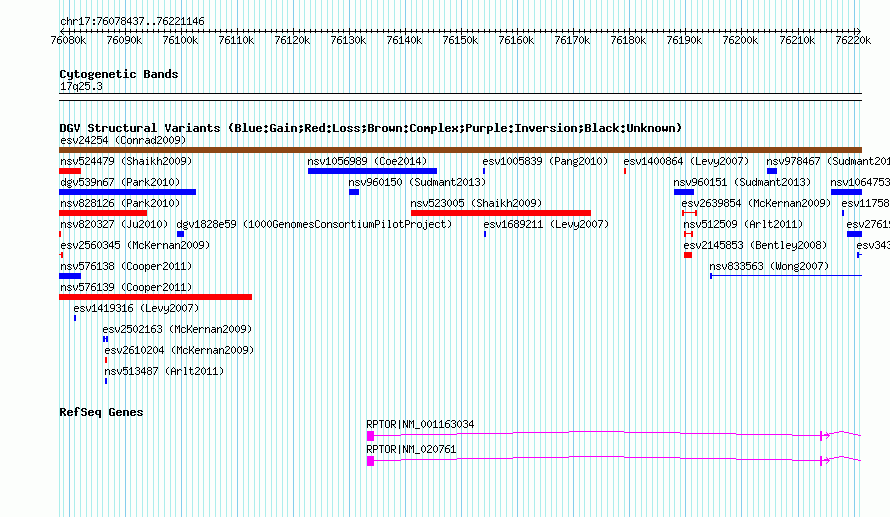Click the blue bar under nsv960150
Screen dimensions: 890x517
point(354,192)
